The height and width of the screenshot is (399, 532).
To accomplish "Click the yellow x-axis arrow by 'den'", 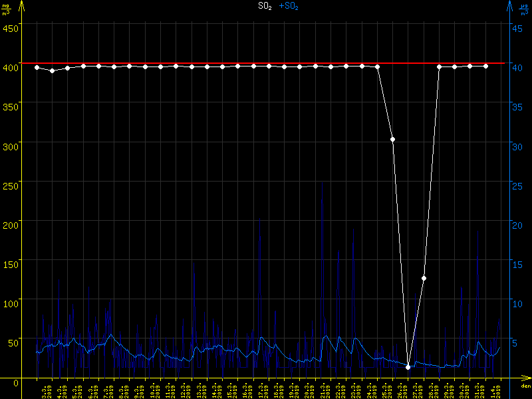I will click(x=525, y=380).
